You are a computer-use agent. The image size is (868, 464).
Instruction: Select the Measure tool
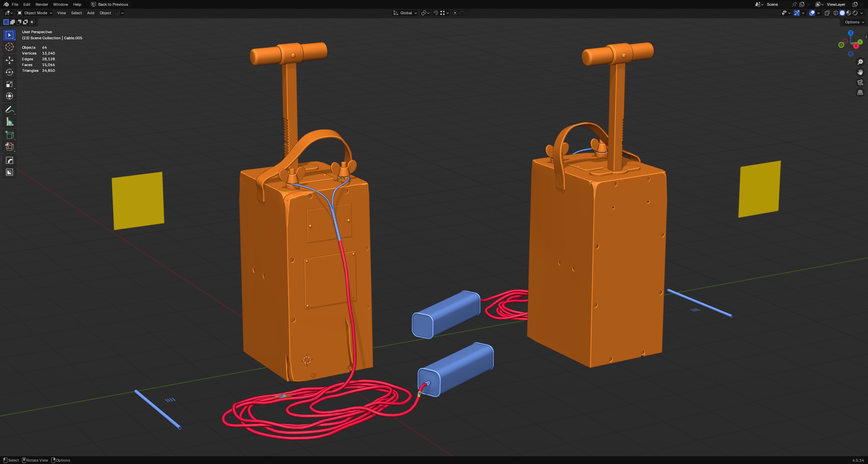[9, 122]
